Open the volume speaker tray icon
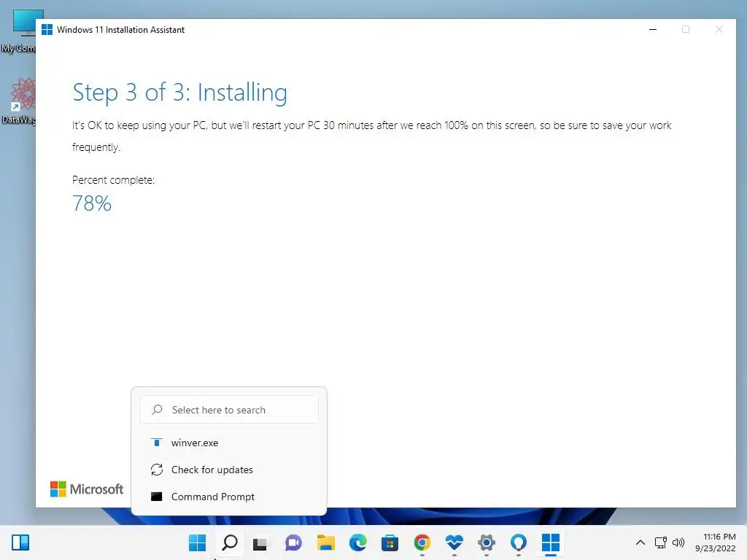This screenshot has height=560, width=747. point(678,542)
